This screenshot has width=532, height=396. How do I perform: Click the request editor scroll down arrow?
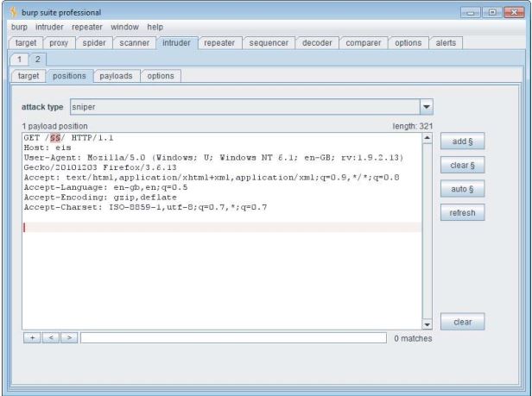(427, 324)
